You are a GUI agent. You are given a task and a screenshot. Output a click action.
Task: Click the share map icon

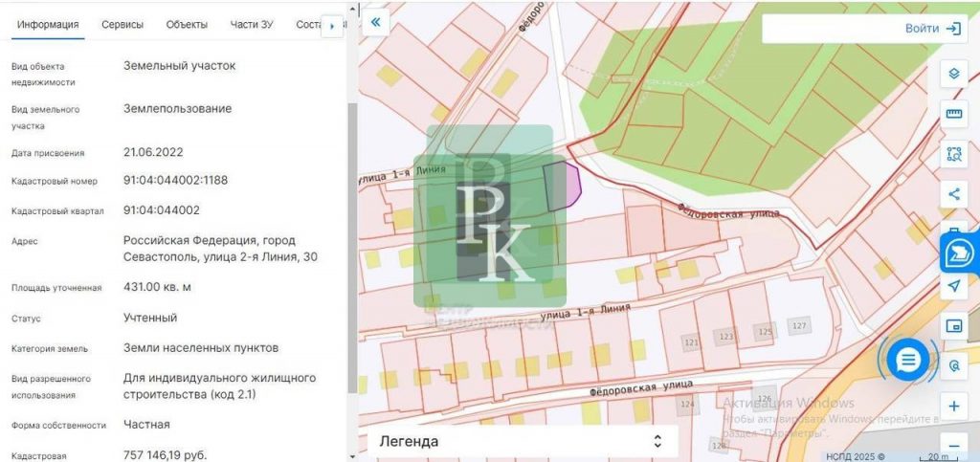pyautogui.click(x=953, y=194)
